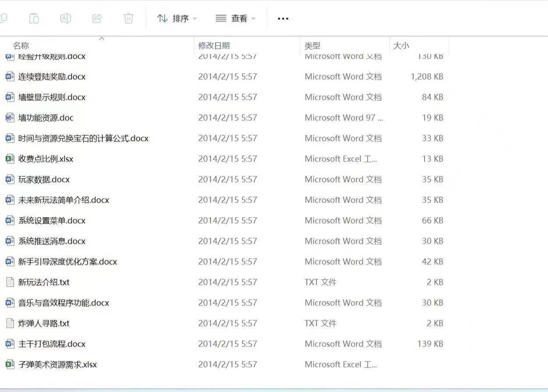The height and width of the screenshot is (392, 548).
Task: Click Word icon of 系统设置菜单.docx
Action: [10, 220]
